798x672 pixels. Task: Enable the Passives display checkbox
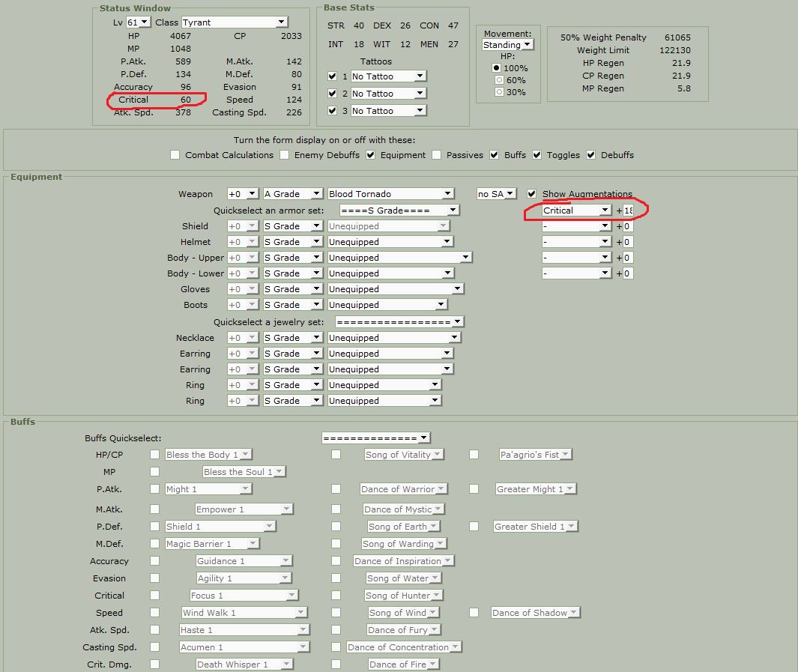click(x=437, y=154)
